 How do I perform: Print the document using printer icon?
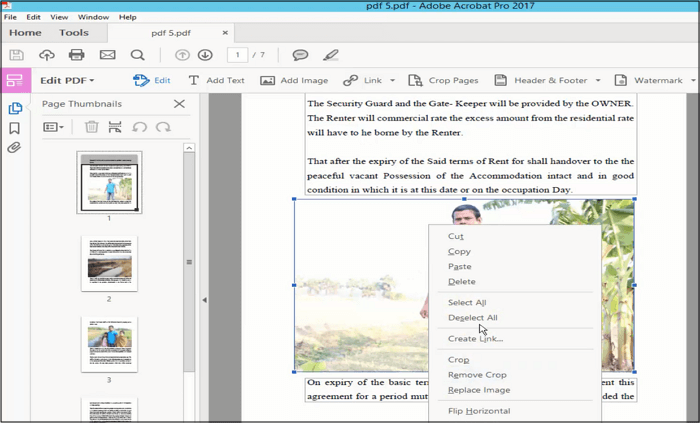77,55
